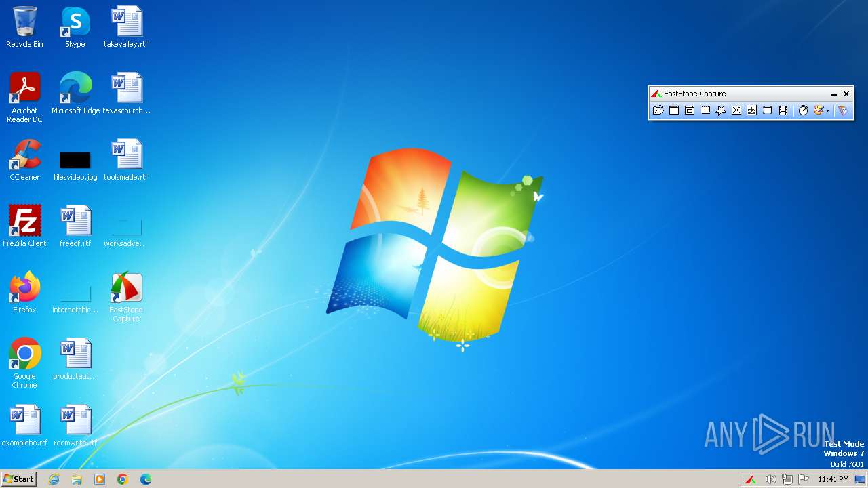Select the takevalley.rtf file
This screenshot has height=488, width=868.
pos(126,27)
